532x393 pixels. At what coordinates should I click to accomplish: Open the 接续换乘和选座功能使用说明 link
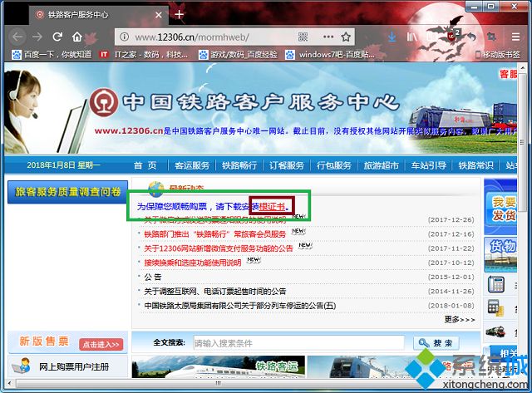(x=193, y=263)
